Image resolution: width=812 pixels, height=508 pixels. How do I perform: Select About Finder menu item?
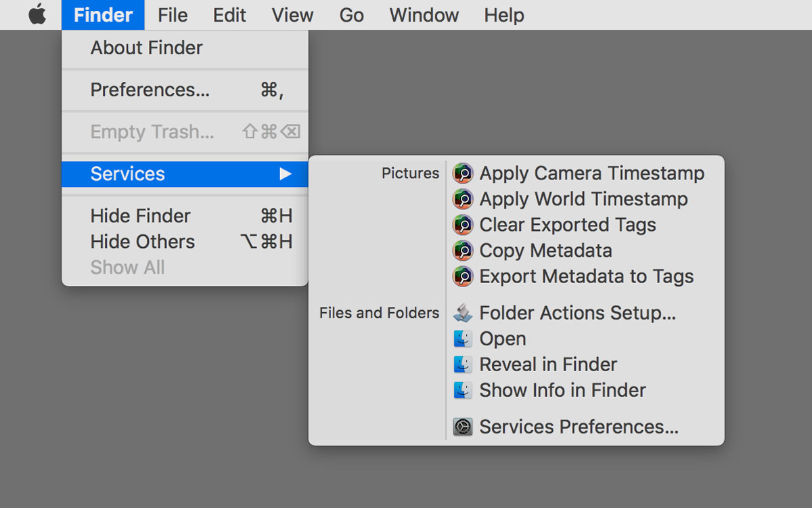tap(147, 48)
